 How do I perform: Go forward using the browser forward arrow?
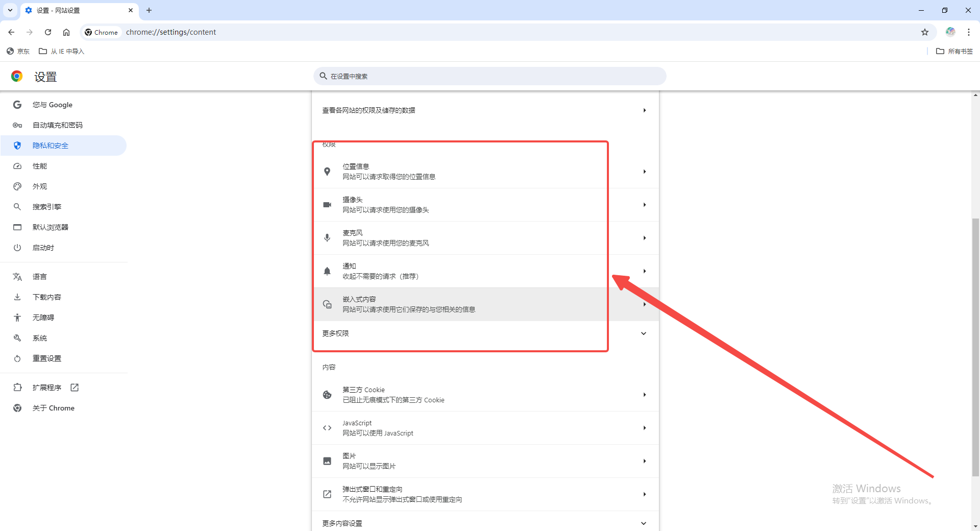pyautogui.click(x=30, y=32)
